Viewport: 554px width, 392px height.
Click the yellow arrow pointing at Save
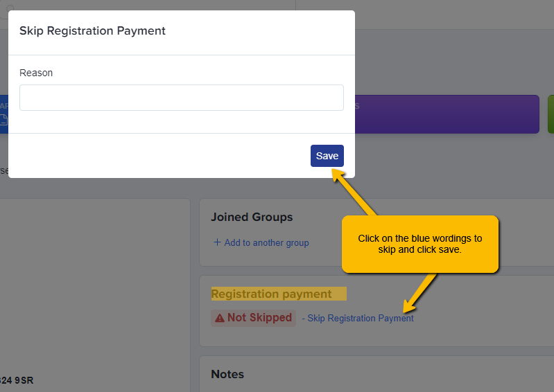point(354,192)
